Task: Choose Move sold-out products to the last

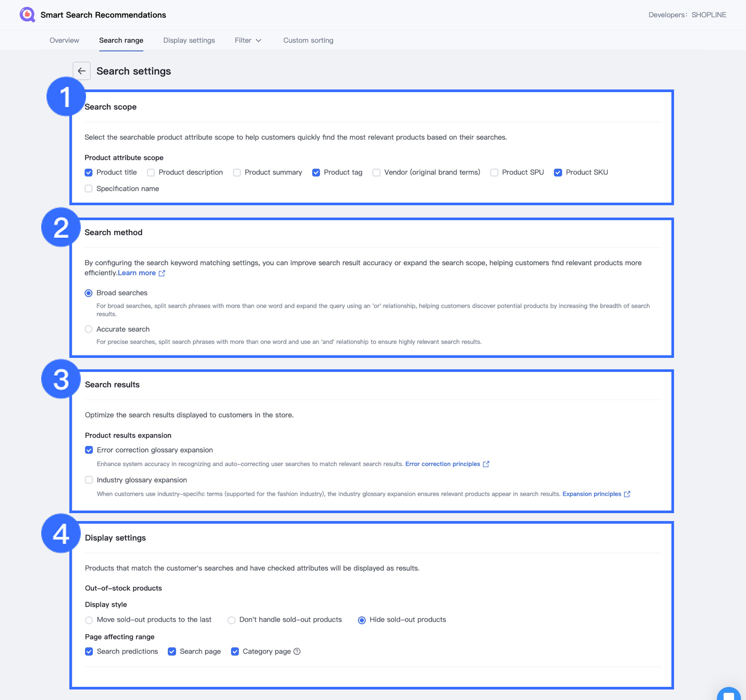Action: (x=89, y=620)
